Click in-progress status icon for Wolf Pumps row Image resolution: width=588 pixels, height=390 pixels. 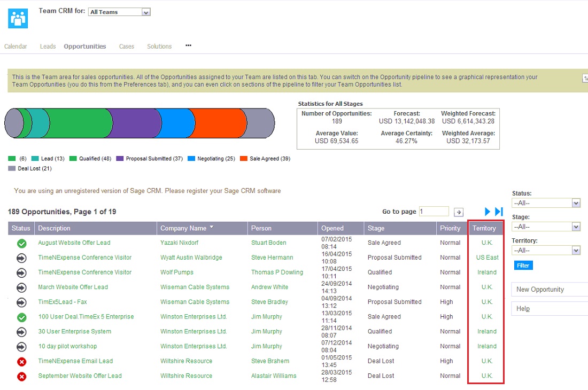click(x=22, y=273)
